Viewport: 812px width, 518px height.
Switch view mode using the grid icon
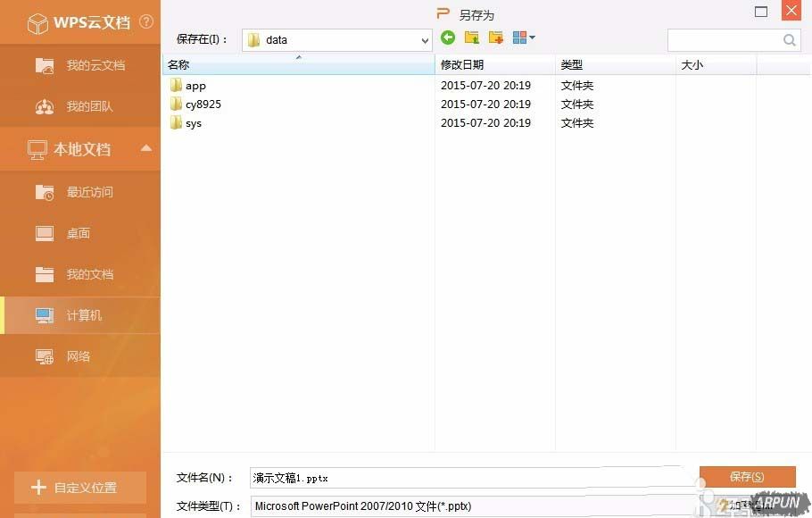(x=518, y=39)
